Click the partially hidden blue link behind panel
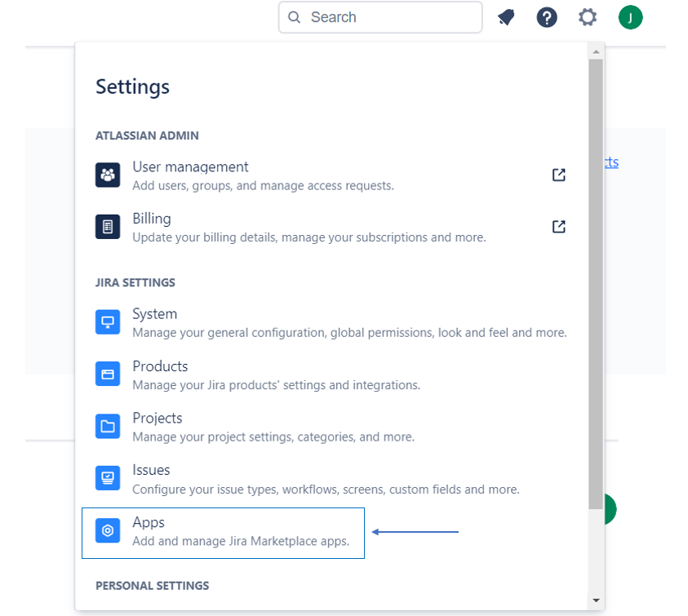This screenshot has width=688, height=616. pyautogui.click(x=611, y=162)
